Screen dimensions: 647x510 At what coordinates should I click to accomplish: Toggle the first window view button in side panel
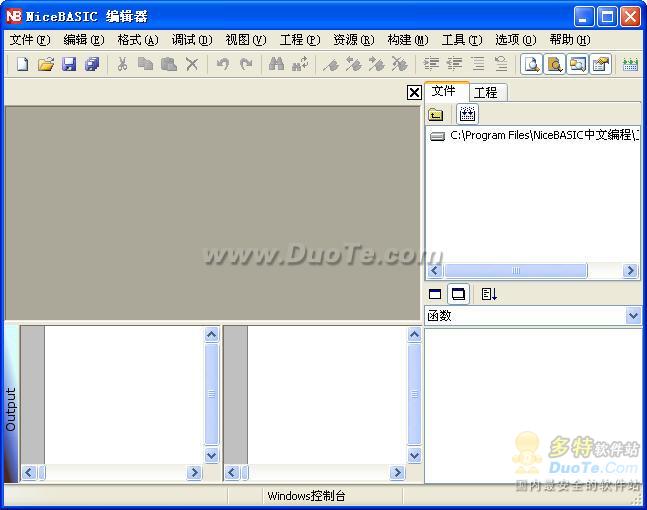coord(435,294)
